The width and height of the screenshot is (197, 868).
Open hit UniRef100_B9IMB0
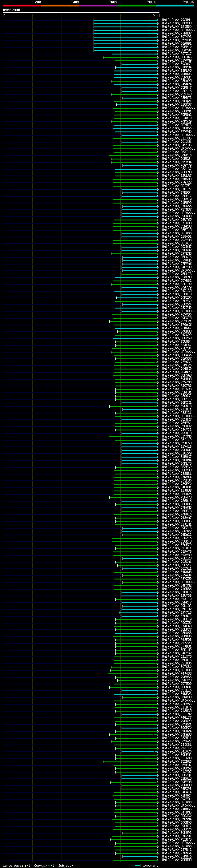(x=177, y=26)
